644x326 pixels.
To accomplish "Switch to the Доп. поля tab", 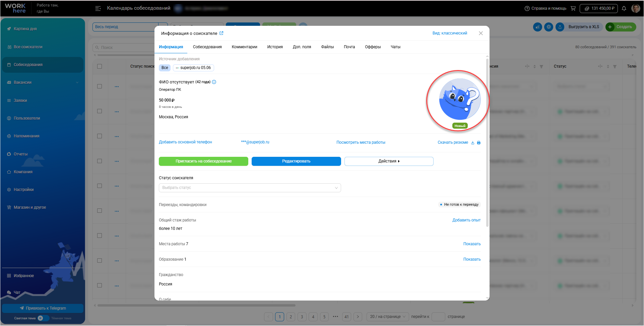I will point(302,47).
